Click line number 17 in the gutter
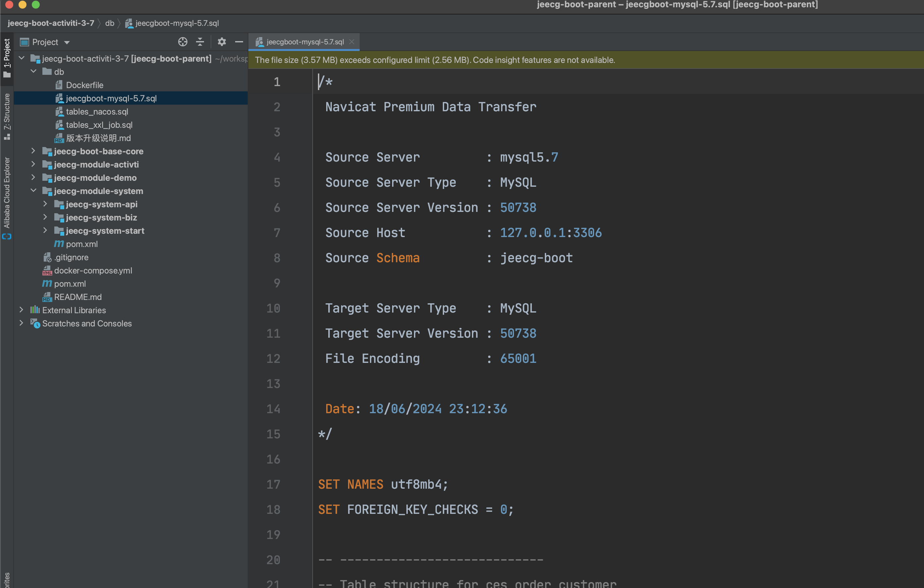The image size is (924, 588). tap(273, 484)
